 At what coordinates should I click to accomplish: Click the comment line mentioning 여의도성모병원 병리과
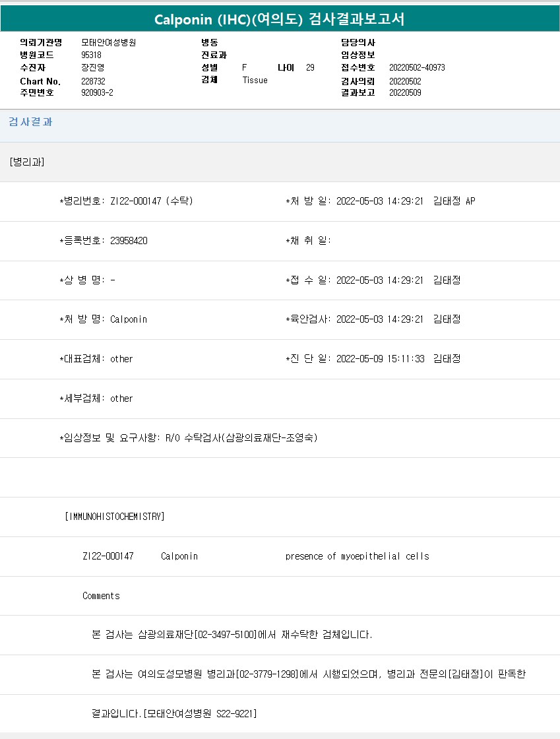309,674
